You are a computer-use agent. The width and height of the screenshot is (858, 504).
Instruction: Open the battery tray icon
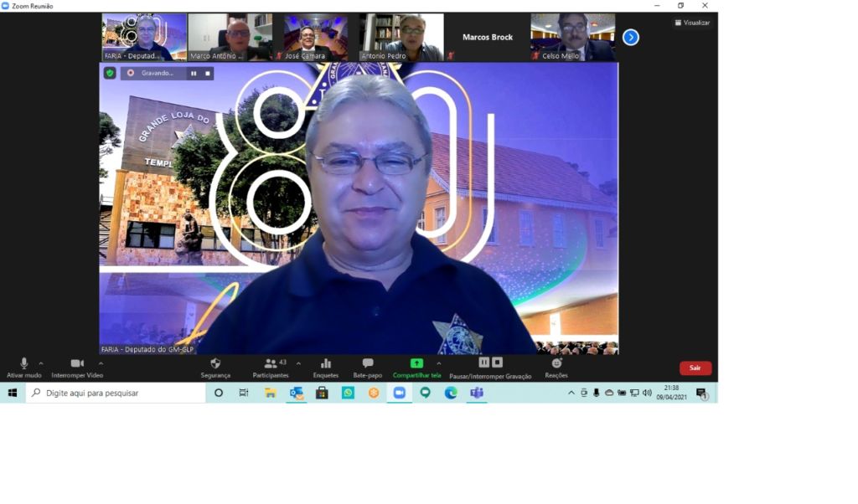click(x=622, y=393)
